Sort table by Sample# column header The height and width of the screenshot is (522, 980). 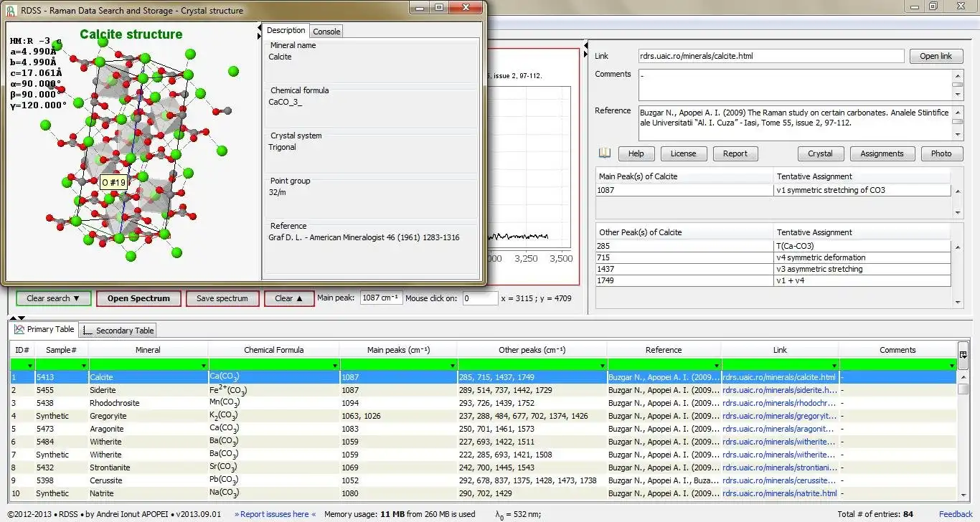pos(61,350)
